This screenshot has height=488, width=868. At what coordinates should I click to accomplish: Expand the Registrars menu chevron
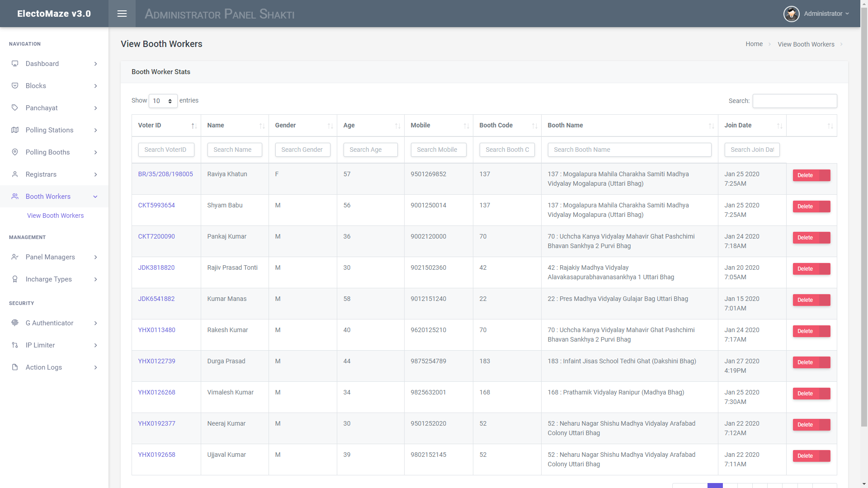tap(95, 174)
